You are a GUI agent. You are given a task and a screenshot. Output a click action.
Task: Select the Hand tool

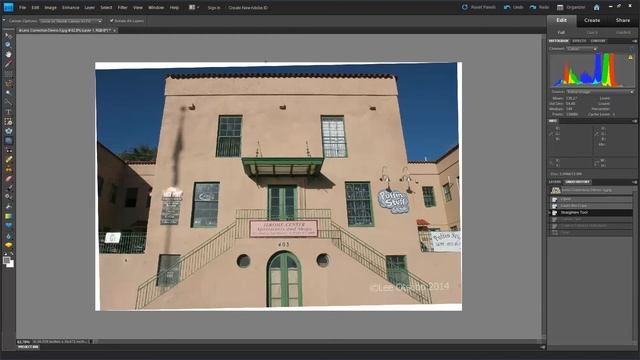click(x=8, y=54)
